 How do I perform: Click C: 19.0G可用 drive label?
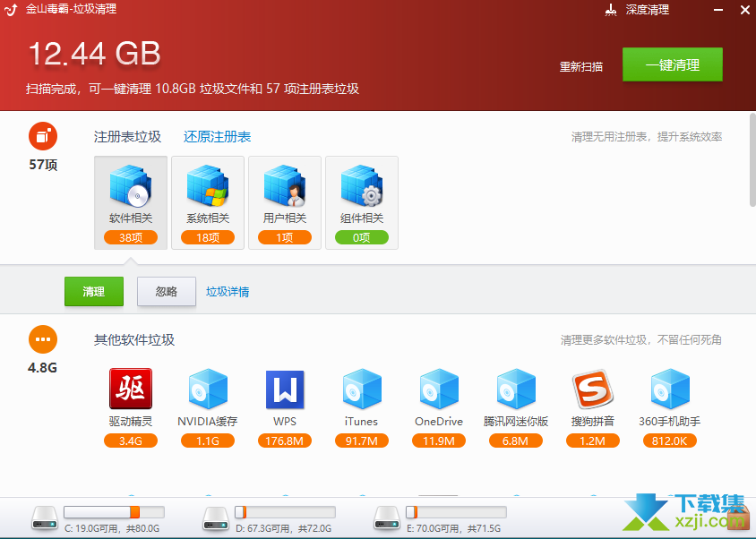pyautogui.click(x=112, y=528)
